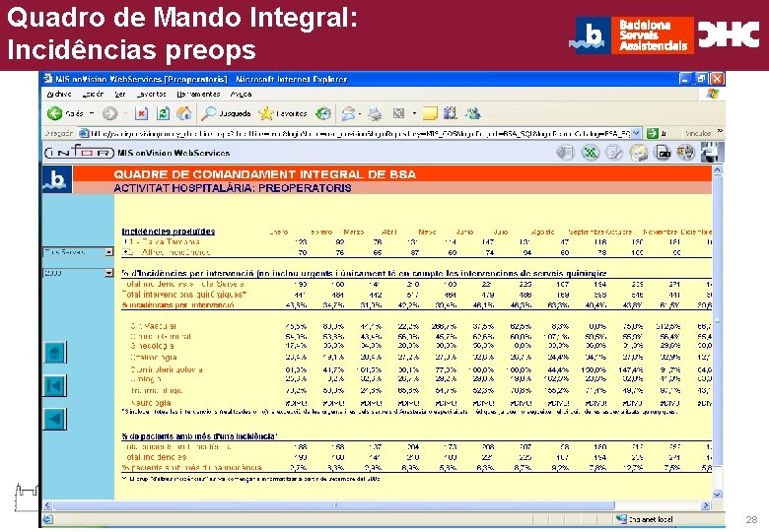This screenshot has height=532, width=769.
Task: Open the History clock icon in the toolbar
Action: [323, 113]
